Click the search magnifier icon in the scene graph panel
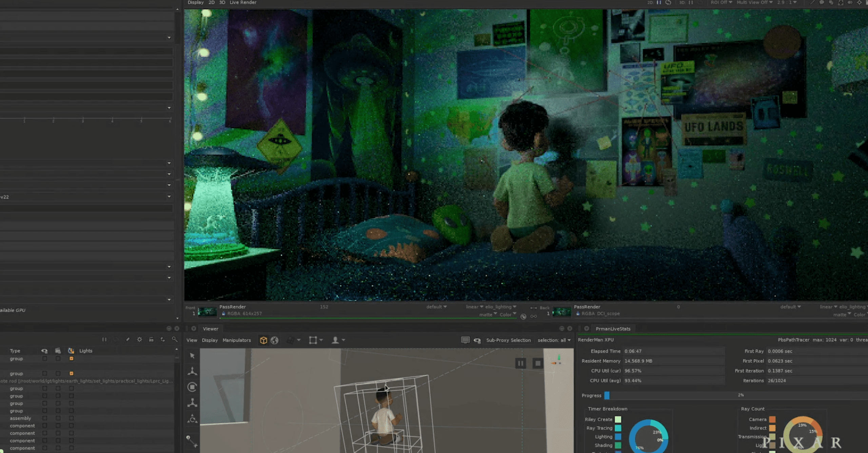 click(175, 339)
